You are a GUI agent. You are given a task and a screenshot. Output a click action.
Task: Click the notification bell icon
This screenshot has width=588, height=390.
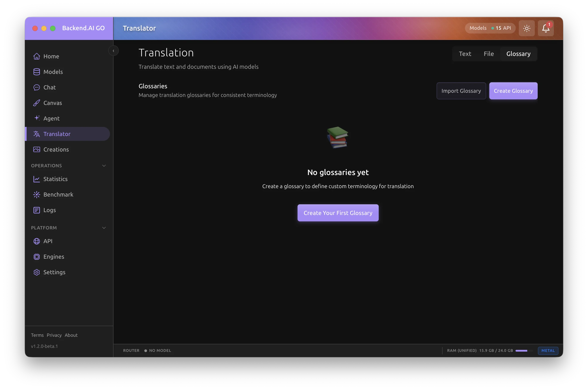(x=545, y=28)
